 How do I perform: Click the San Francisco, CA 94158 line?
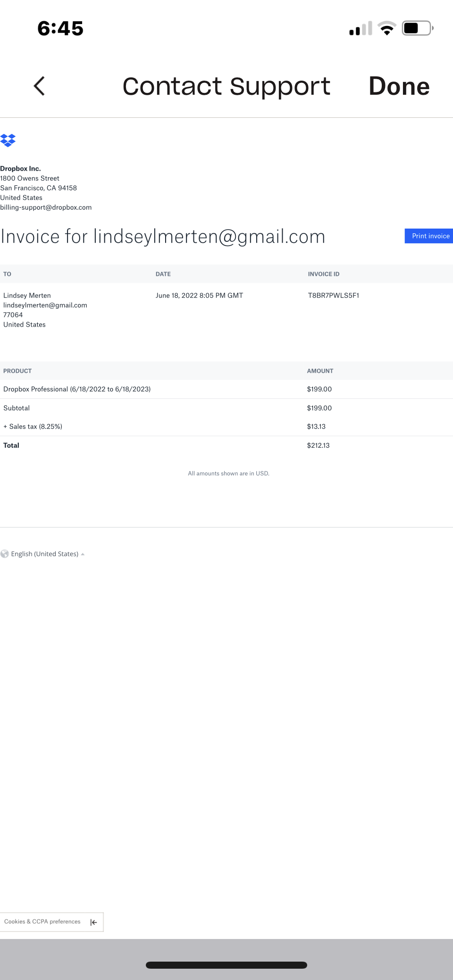click(38, 188)
